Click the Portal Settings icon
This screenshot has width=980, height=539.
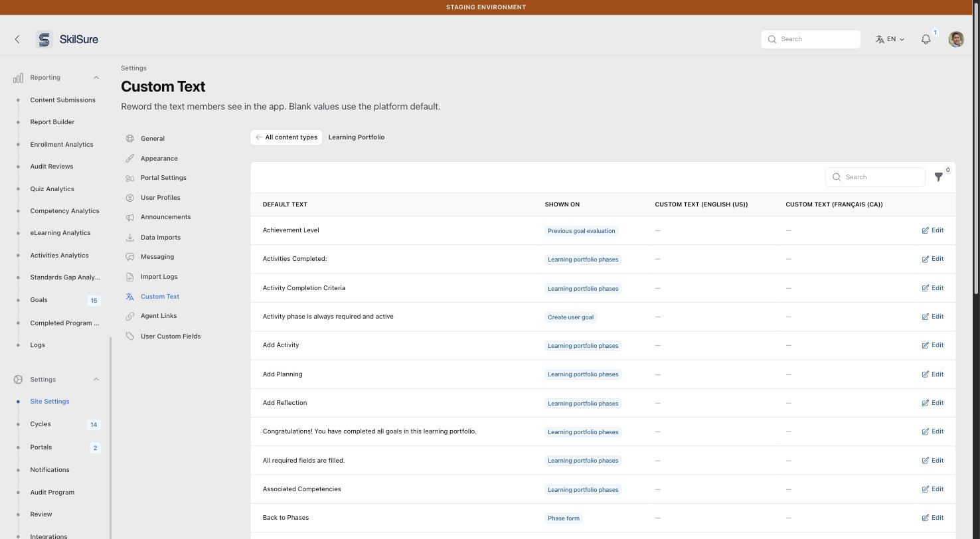click(x=130, y=178)
